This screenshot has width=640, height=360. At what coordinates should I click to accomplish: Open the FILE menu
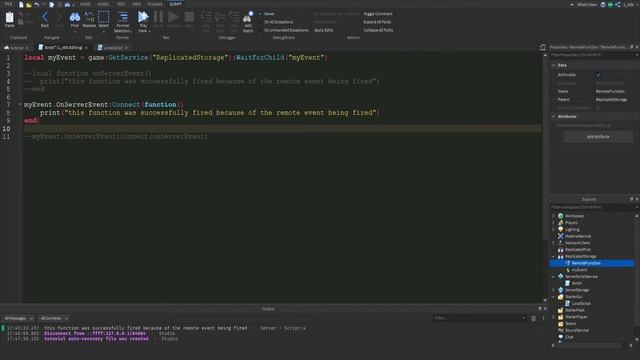(x=8, y=4)
